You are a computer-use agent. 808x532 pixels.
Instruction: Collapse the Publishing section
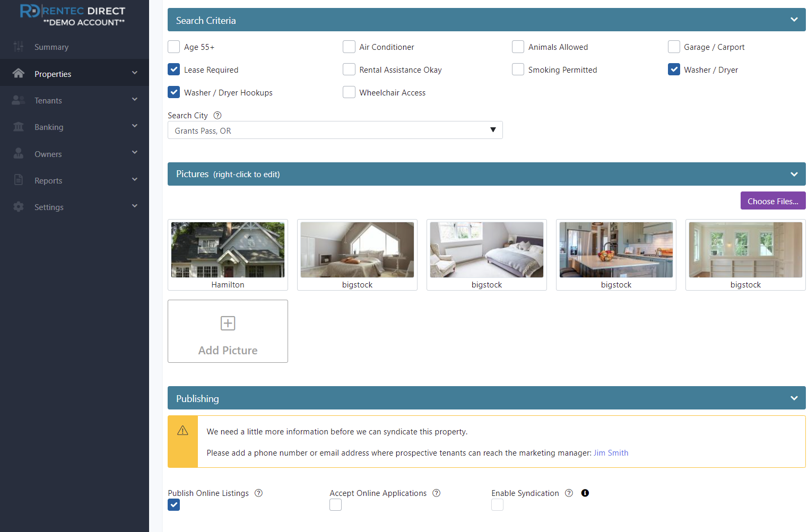[x=794, y=398]
